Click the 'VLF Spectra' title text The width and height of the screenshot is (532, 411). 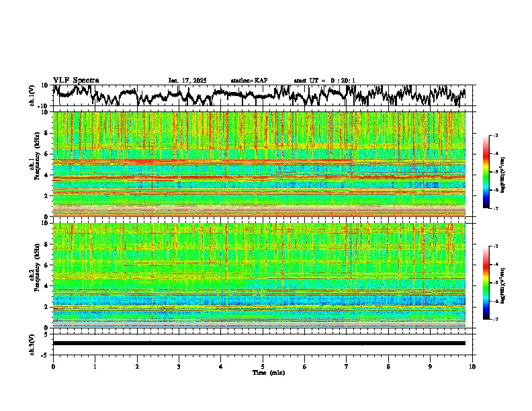76,81
